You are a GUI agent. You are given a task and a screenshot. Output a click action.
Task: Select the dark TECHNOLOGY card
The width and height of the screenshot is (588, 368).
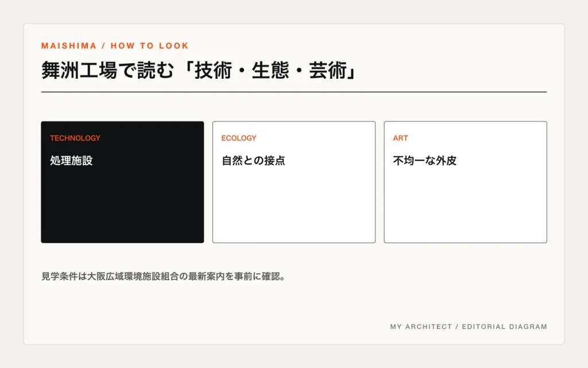[x=122, y=182]
